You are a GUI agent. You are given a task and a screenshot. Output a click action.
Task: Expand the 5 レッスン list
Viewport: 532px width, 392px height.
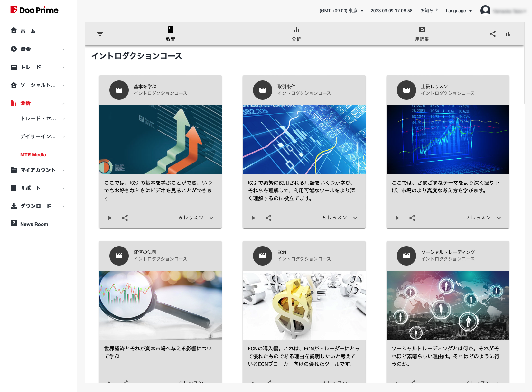click(355, 218)
